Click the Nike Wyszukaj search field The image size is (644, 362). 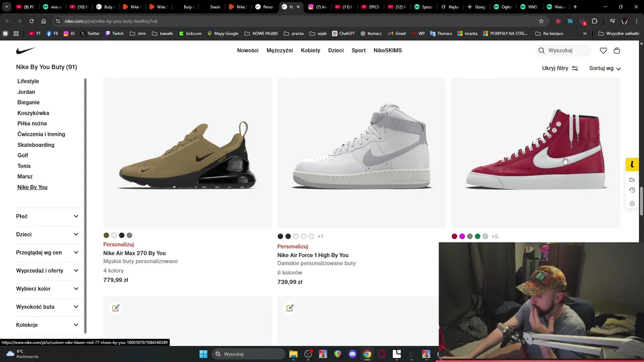[564, 50]
